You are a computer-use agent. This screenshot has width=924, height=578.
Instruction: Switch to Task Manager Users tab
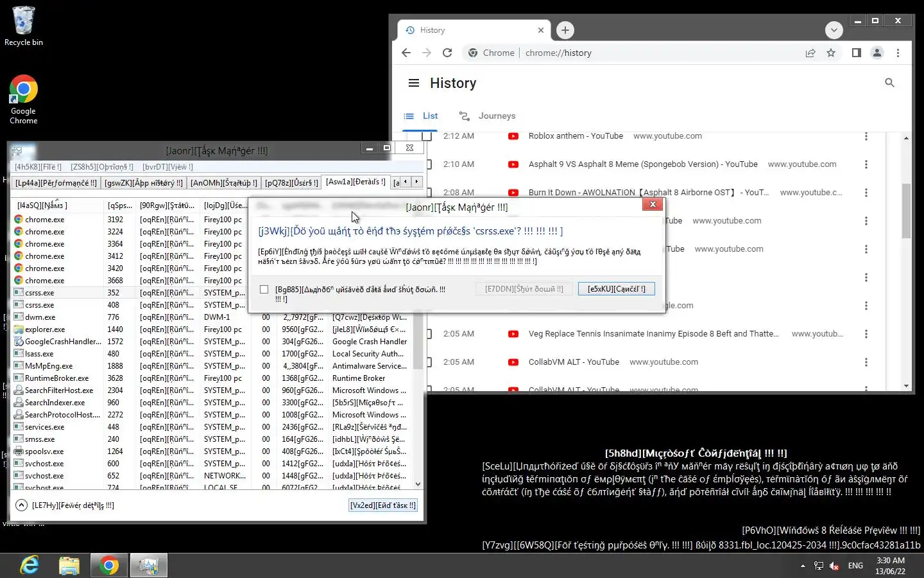click(x=291, y=183)
